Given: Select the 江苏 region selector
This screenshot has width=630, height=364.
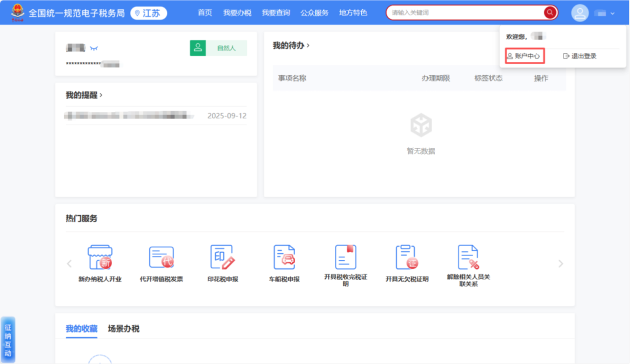Looking at the screenshot, I should tap(148, 13).
